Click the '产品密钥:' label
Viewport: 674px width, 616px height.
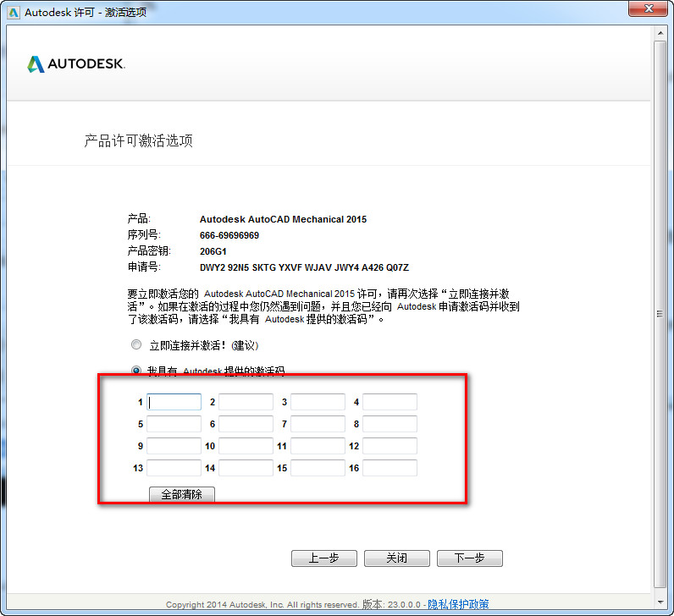pyautogui.click(x=149, y=250)
